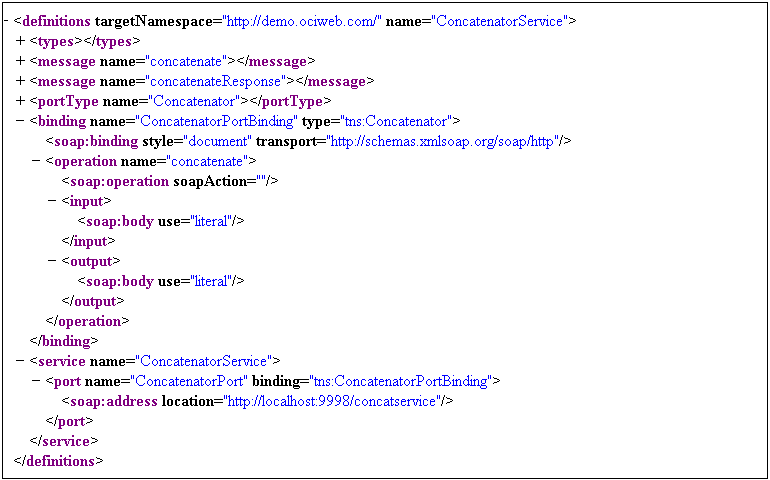Expand the portType Concatenator element
770x480 pixels.
pyautogui.click(x=20, y=101)
